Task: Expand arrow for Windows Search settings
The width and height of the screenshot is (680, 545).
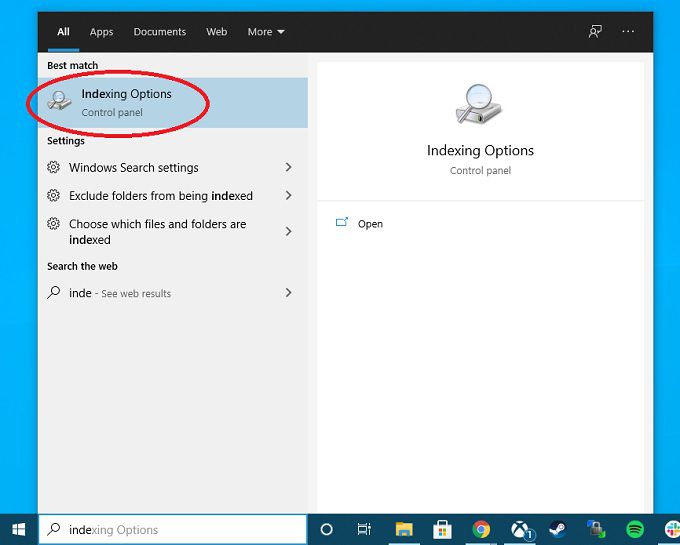Action: pyautogui.click(x=288, y=168)
